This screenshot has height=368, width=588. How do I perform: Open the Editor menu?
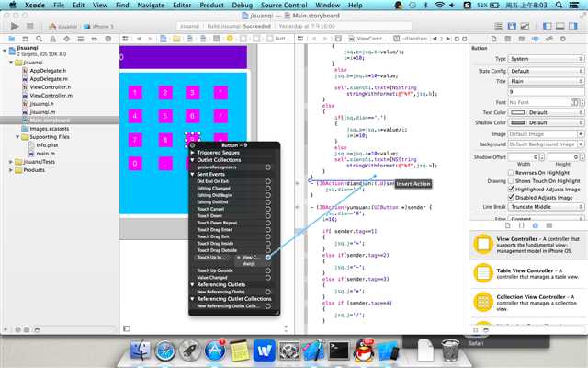coord(182,5)
